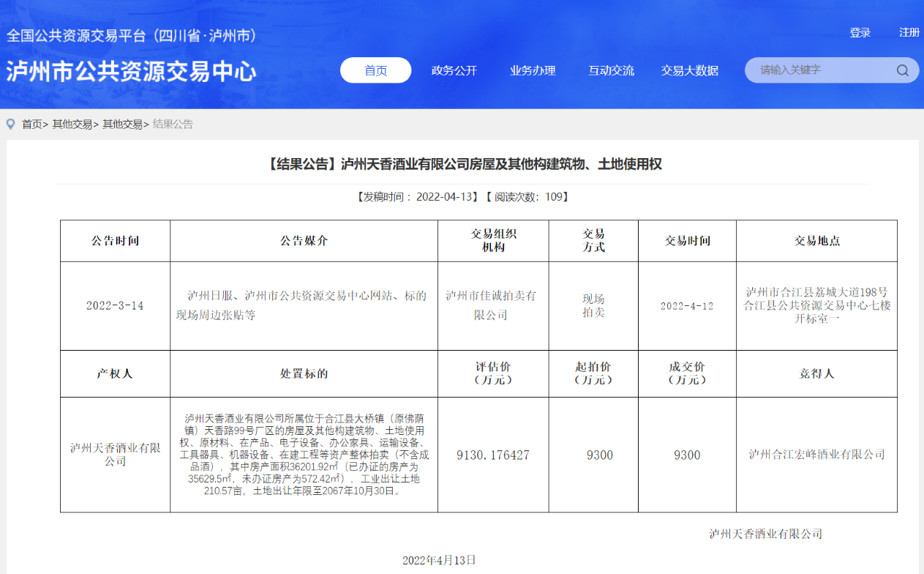Click the 产权人 header cell
The image size is (924, 574).
[x=116, y=373]
